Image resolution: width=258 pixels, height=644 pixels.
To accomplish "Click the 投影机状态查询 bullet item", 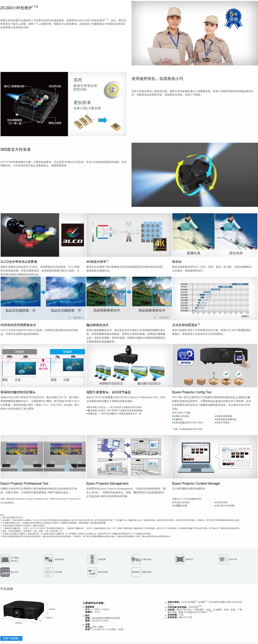I will tap(181, 416).
